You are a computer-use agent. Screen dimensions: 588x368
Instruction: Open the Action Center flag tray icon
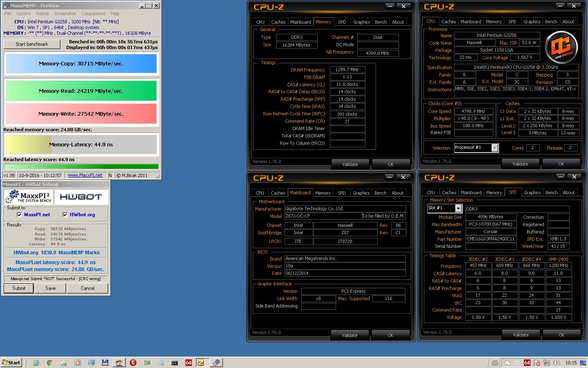[537, 363]
